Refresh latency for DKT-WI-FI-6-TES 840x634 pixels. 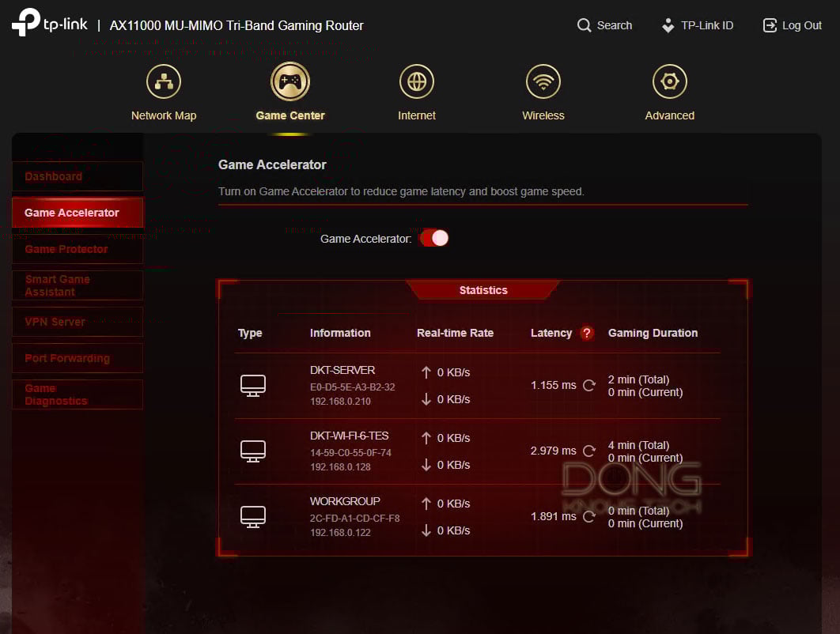[x=589, y=451]
